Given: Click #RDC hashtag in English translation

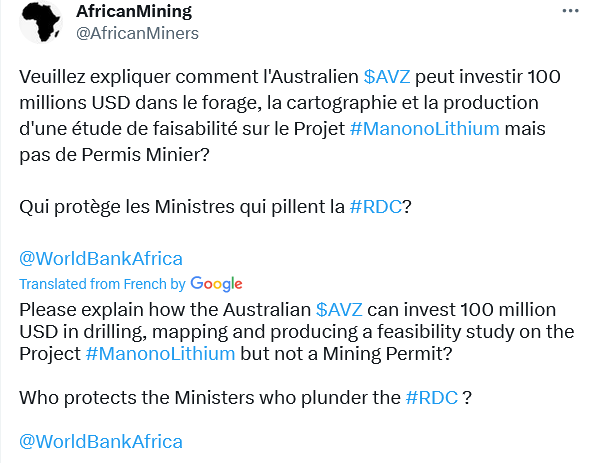Looking at the screenshot, I should pyautogui.click(x=431, y=398).
